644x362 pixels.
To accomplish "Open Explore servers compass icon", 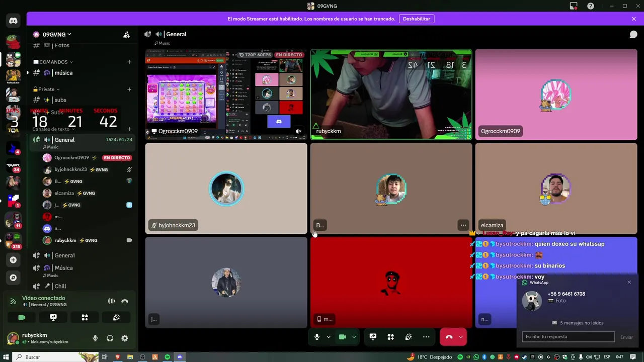I will click(x=13, y=278).
